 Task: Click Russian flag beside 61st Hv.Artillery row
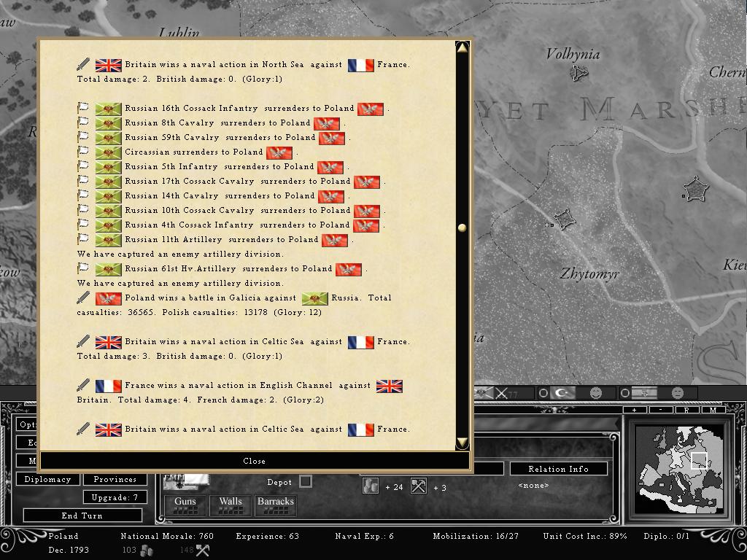click(x=108, y=270)
